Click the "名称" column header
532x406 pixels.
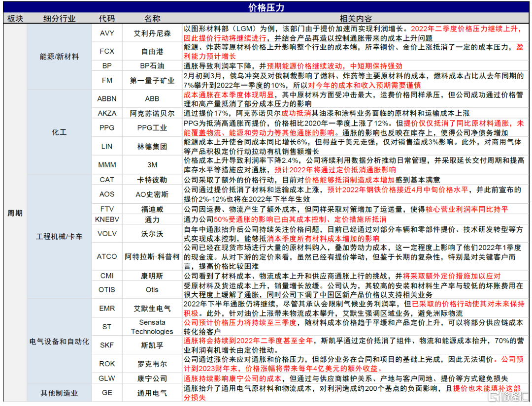click(152, 19)
